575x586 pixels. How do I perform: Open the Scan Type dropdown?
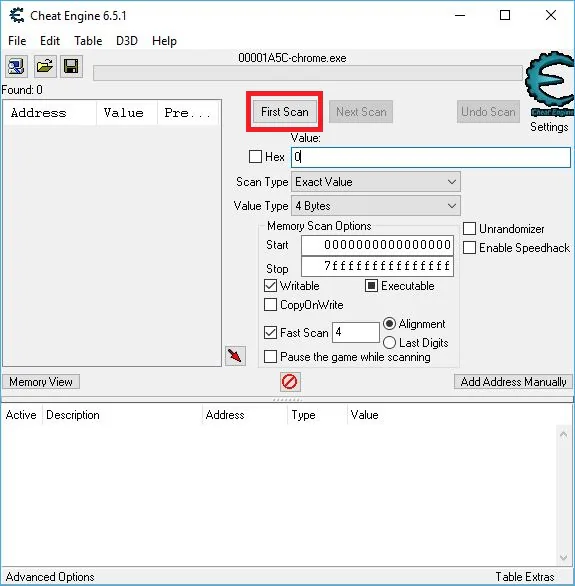pos(375,182)
